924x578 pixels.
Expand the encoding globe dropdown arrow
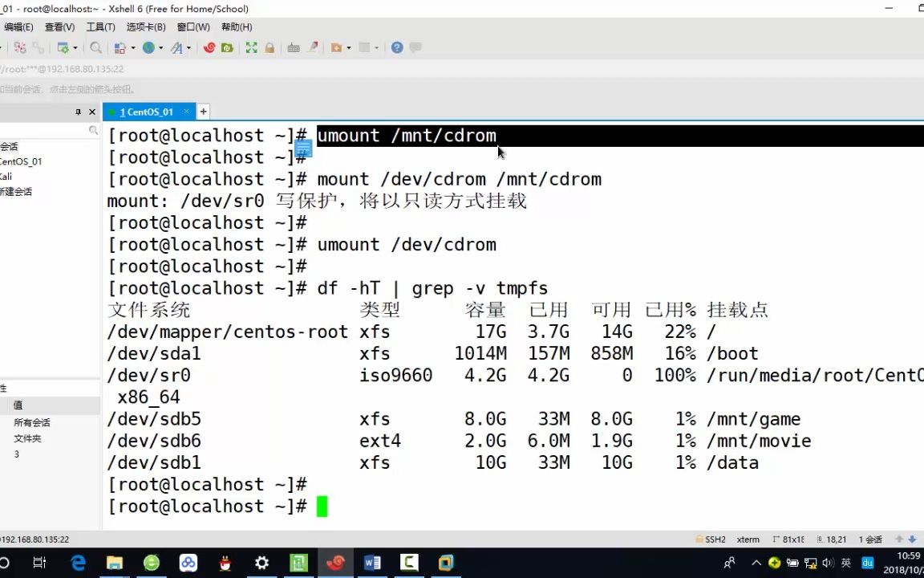tap(160, 48)
